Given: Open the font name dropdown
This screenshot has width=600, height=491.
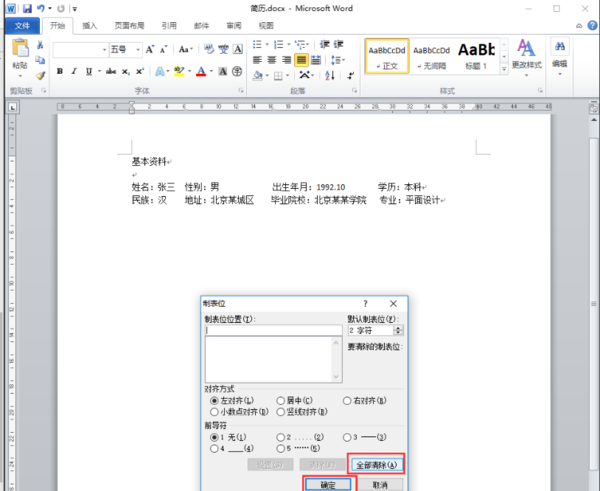Looking at the screenshot, I should click(104, 50).
